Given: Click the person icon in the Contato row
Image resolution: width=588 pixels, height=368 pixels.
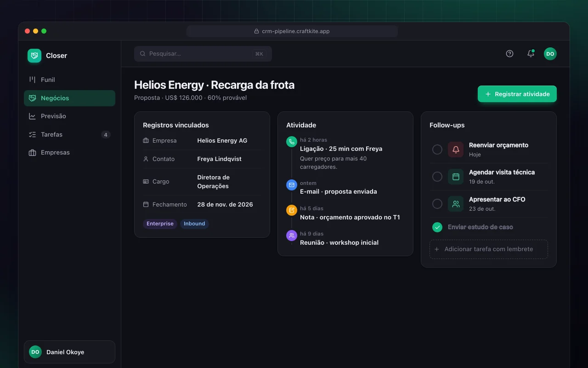Looking at the screenshot, I should pos(146,159).
